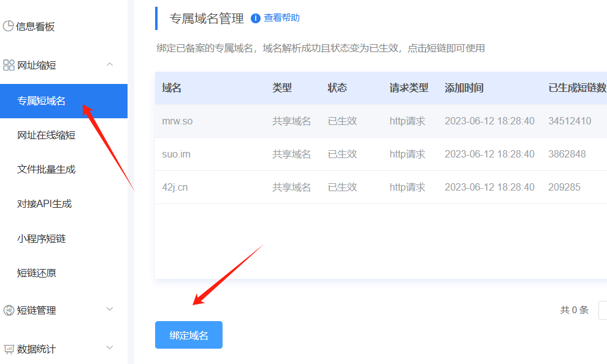Expand the 数据统计 menu chevron

click(110, 348)
